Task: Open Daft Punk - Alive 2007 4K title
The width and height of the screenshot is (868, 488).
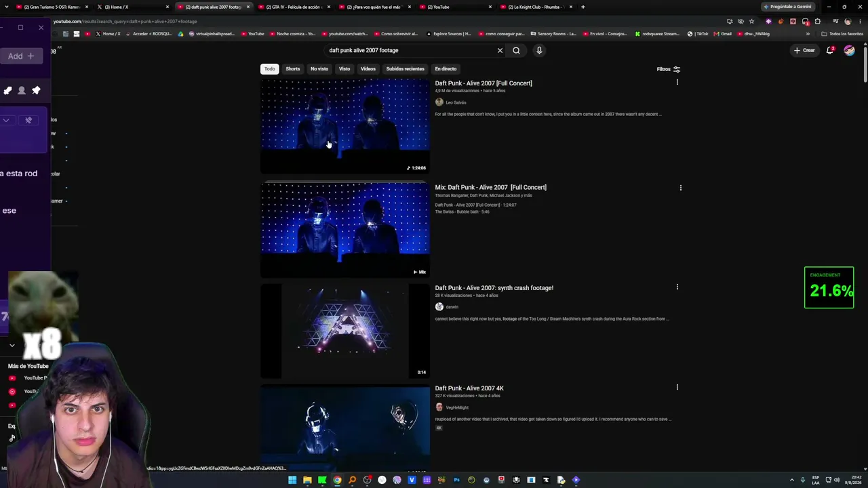Action: (469, 388)
